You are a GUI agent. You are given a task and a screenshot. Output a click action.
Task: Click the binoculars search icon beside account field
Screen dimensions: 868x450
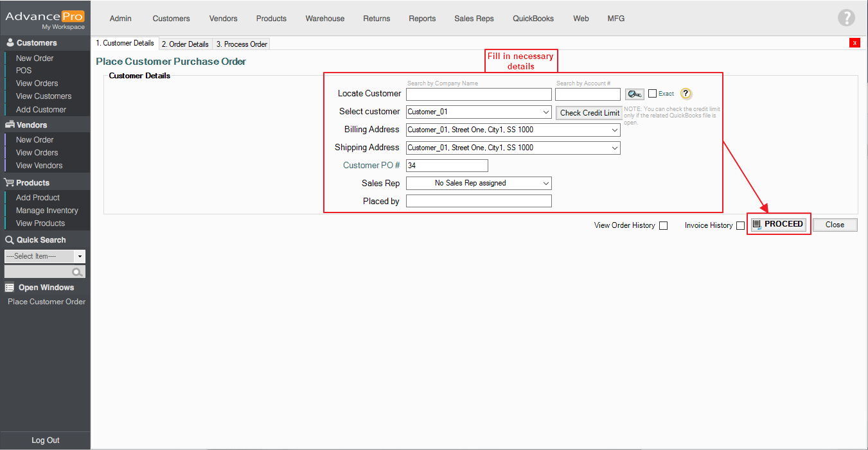634,94
